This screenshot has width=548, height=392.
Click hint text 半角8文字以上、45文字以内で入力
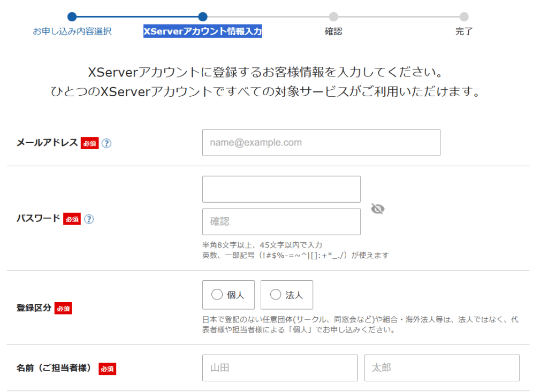click(262, 245)
